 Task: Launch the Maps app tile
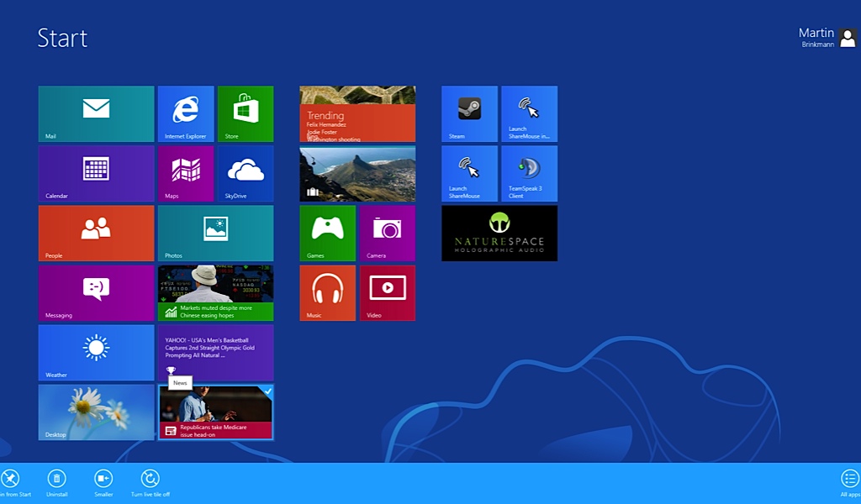[x=186, y=174]
